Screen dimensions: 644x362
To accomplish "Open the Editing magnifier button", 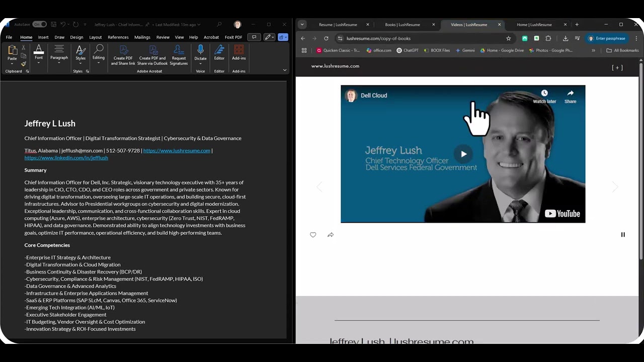I will [x=99, y=54].
